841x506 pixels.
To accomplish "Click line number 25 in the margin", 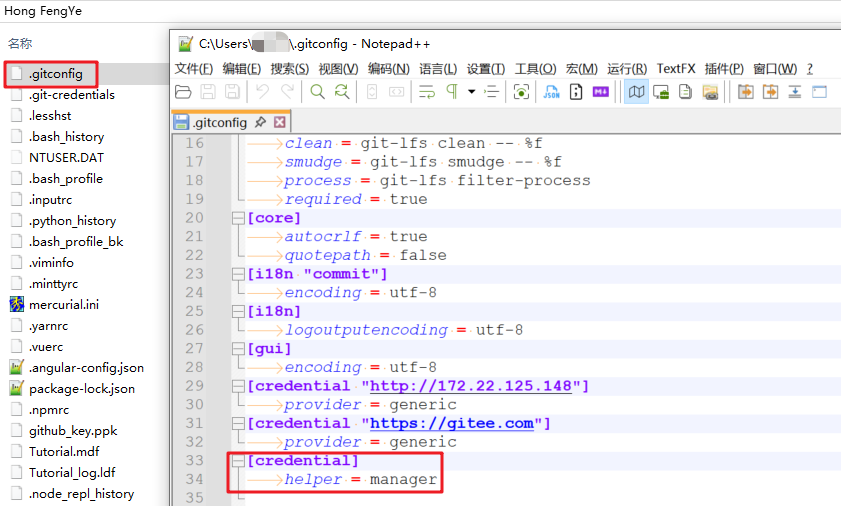I will pos(194,311).
